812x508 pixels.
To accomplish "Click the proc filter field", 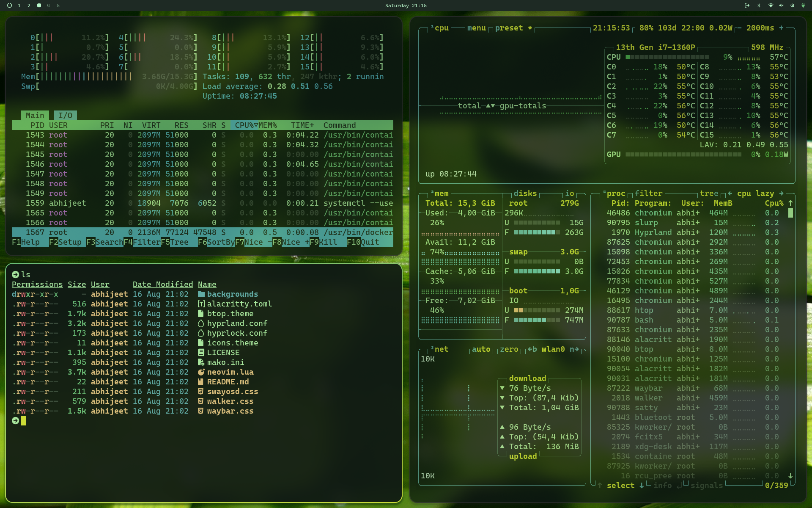I will click(x=648, y=193).
